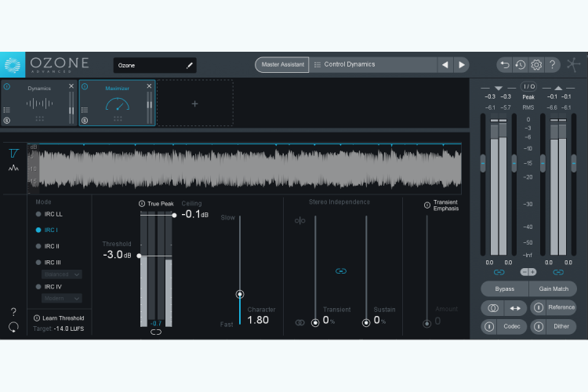
Task: Toggle the I/O meter button
Action: (528, 87)
